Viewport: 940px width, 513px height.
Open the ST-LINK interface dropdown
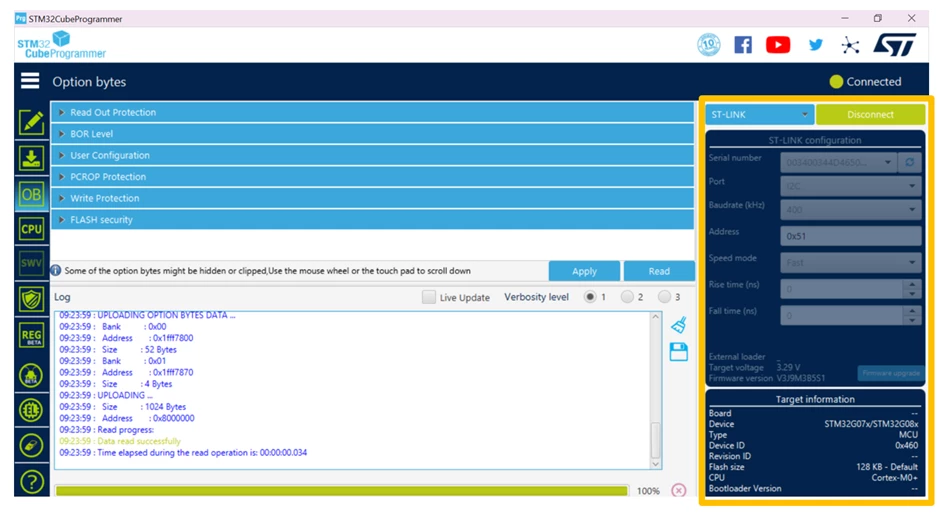(x=759, y=114)
